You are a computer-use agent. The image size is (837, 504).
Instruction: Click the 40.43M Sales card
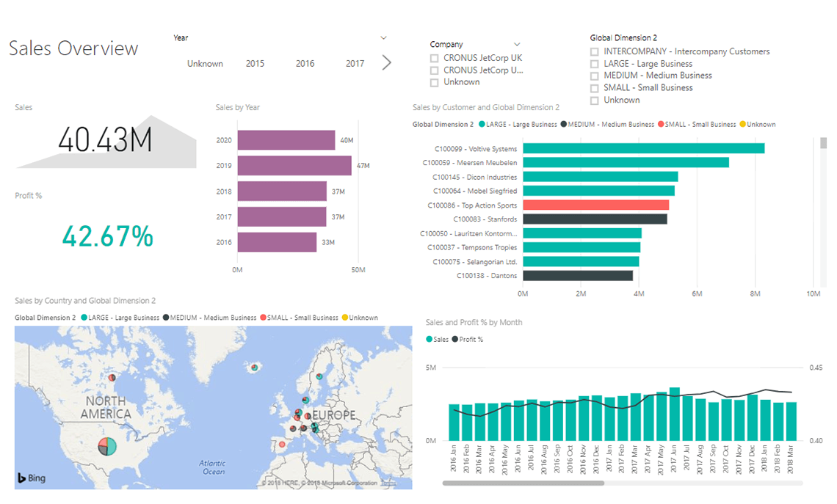click(105, 139)
